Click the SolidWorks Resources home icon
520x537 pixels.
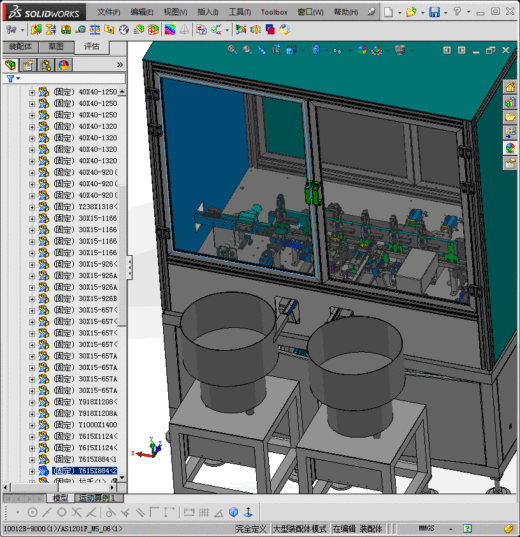tap(510, 87)
